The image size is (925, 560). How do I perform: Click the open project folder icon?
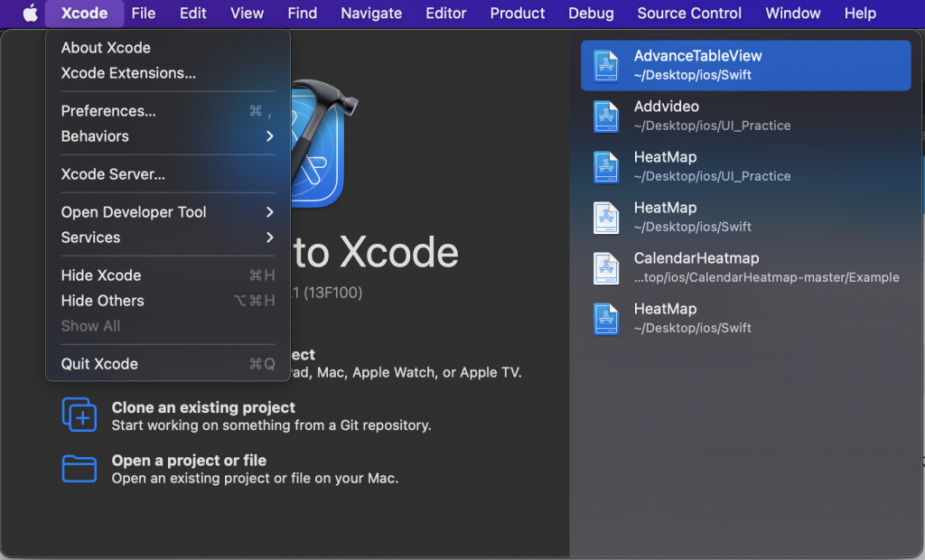pyautogui.click(x=79, y=469)
